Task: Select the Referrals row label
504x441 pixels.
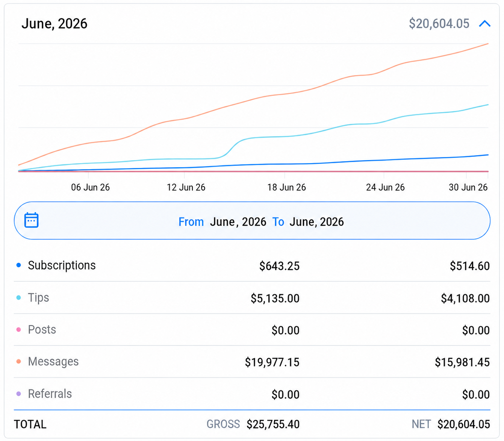Action: [50, 394]
